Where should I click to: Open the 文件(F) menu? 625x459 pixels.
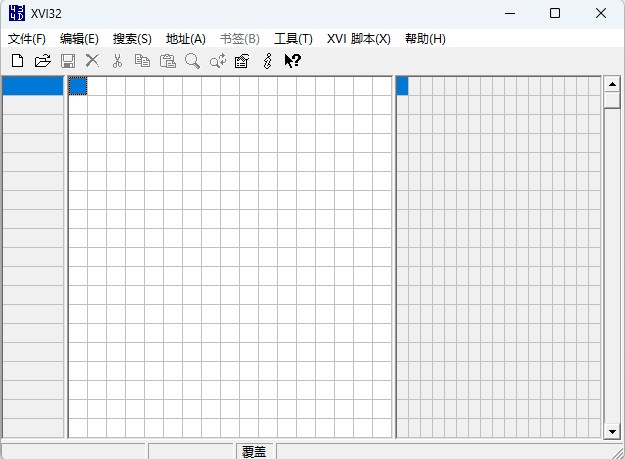point(27,38)
